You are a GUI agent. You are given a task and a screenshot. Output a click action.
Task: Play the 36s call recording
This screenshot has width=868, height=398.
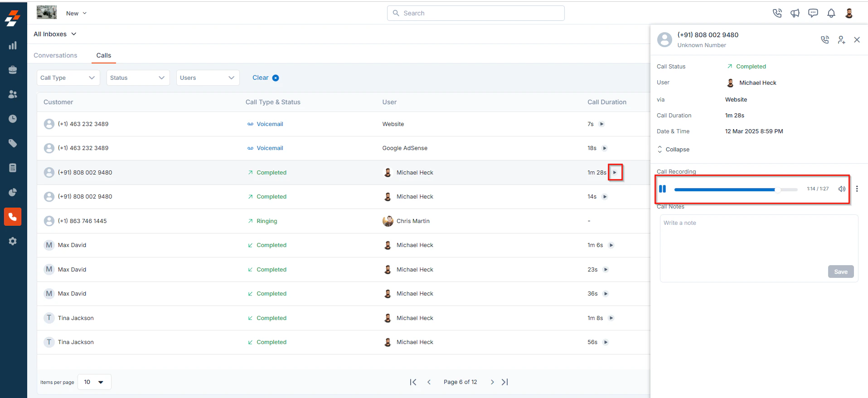pos(606,294)
